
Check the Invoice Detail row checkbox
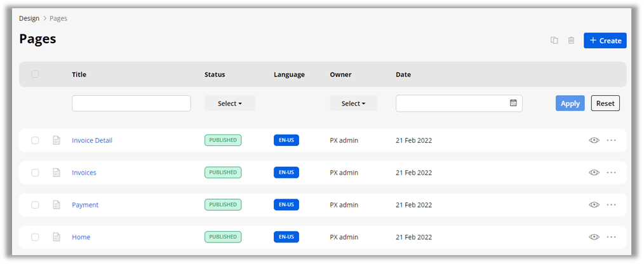coord(35,140)
